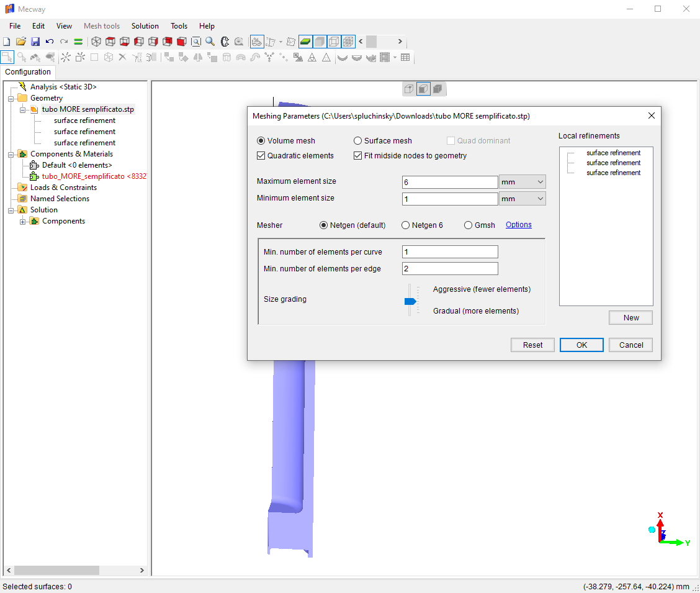Expand the Components node under Solution
Image resolution: width=700 pixels, height=593 pixels.
click(x=22, y=221)
